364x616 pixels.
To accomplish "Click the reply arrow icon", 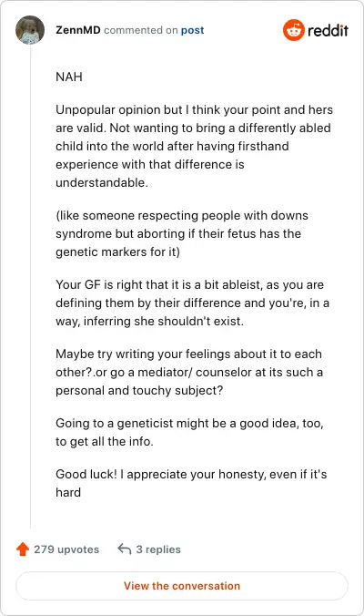I will 125,549.
